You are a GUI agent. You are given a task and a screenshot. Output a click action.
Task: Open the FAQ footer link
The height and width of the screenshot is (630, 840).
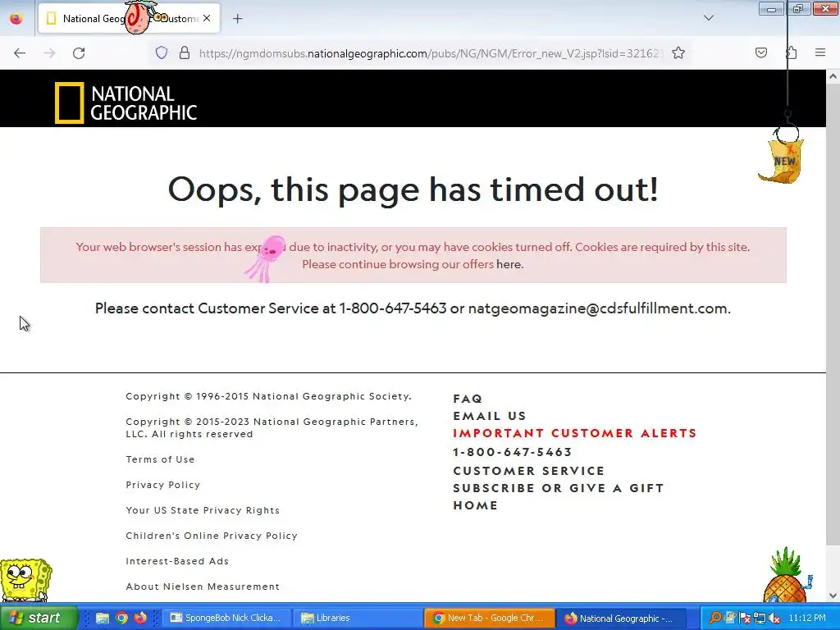(x=468, y=399)
